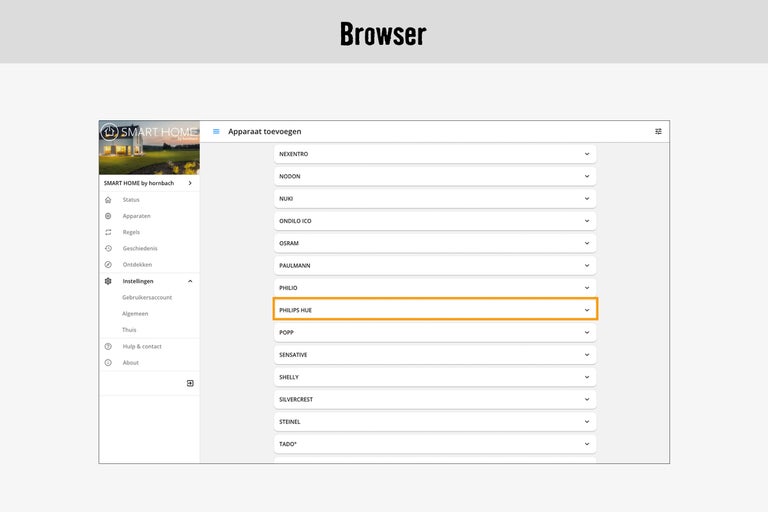Expand the PHILIPS HUE brand row
This screenshot has height=512, width=768.
(x=435, y=310)
